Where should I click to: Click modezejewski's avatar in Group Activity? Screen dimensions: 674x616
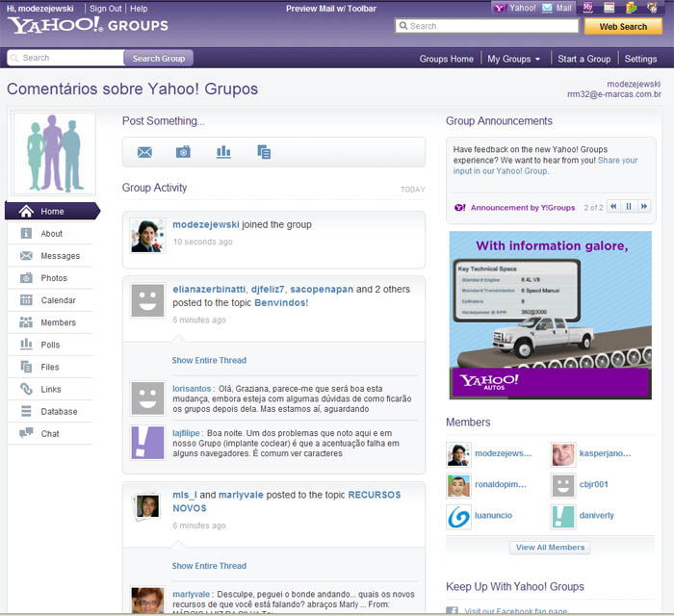coord(148,236)
